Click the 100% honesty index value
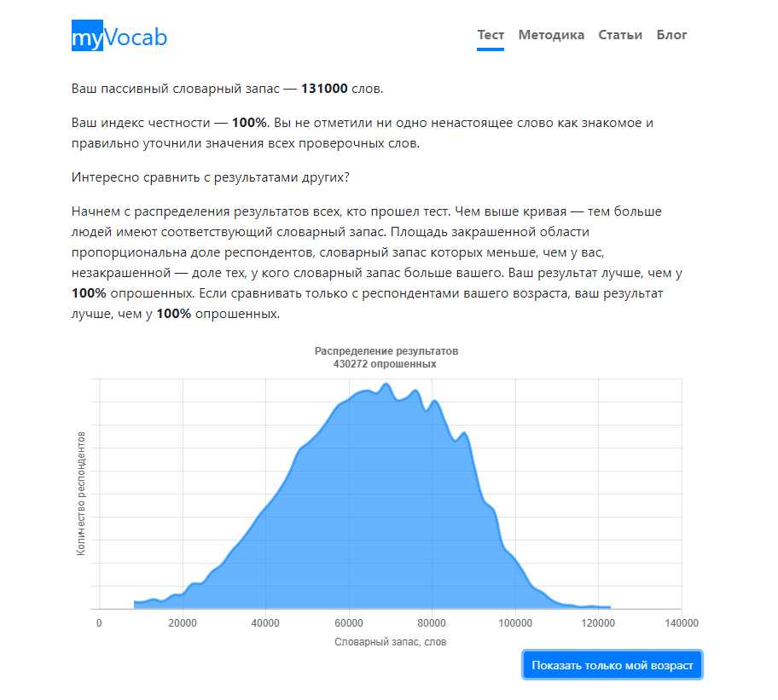The height and width of the screenshot is (700, 778). (x=249, y=123)
